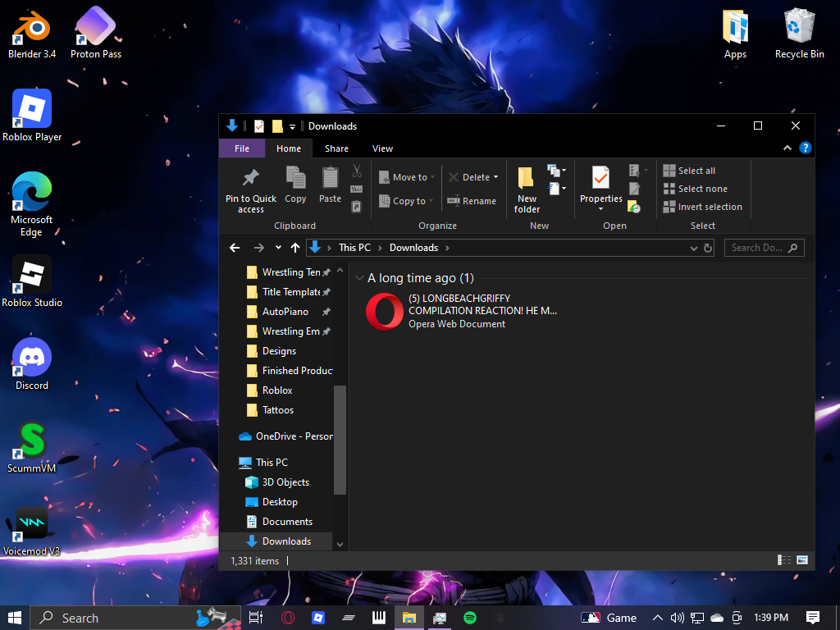The image size is (840, 630).
Task: Collapse the 'A long time ago' group
Action: pos(359,278)
